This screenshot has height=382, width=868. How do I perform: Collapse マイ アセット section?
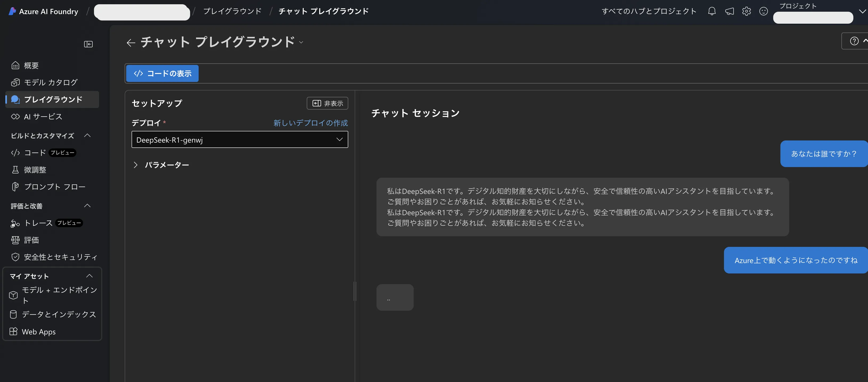click(x=89, y=276)
